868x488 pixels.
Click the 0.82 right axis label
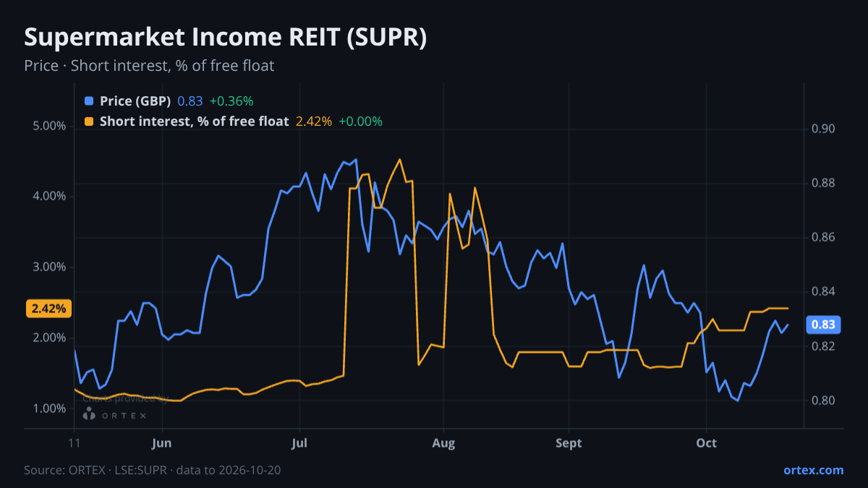(x=823, y=346)
